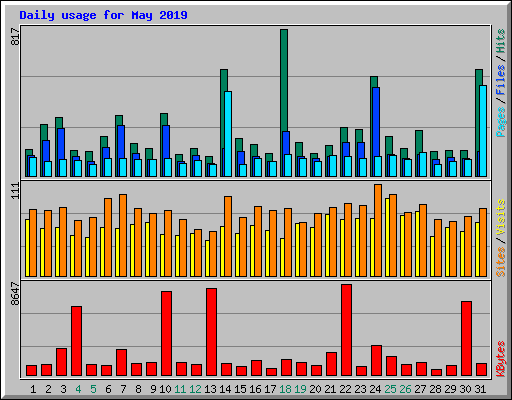The image size is (512, 400).
Task: Click day label 14 on the x-axis
Action: pos(225,389)
